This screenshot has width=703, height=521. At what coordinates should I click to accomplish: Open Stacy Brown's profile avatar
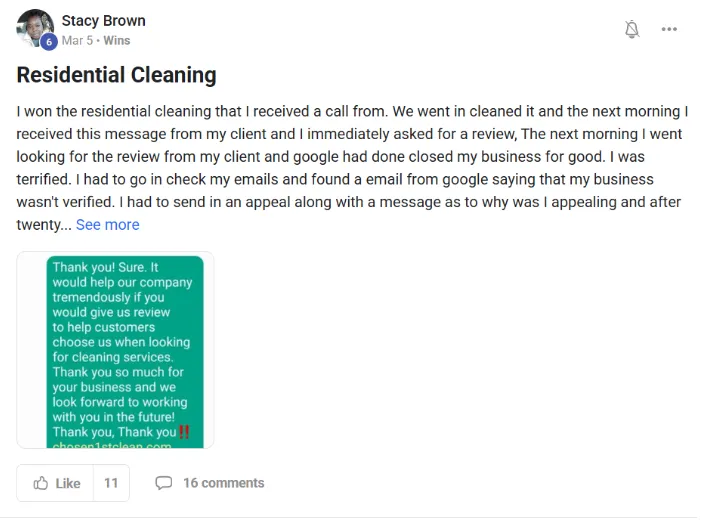point(35,28)
